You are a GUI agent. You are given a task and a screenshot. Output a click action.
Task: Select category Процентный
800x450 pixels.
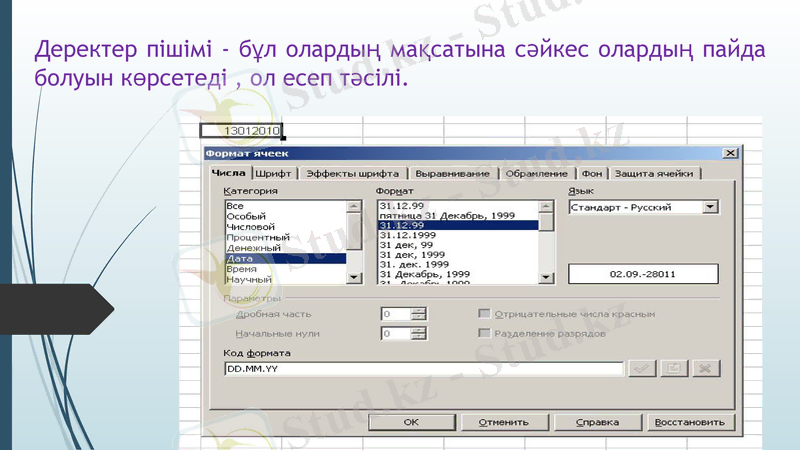click(286, 238)
